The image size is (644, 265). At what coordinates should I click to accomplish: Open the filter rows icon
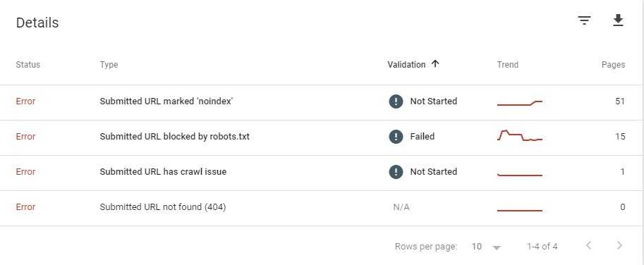coord(584,20)
